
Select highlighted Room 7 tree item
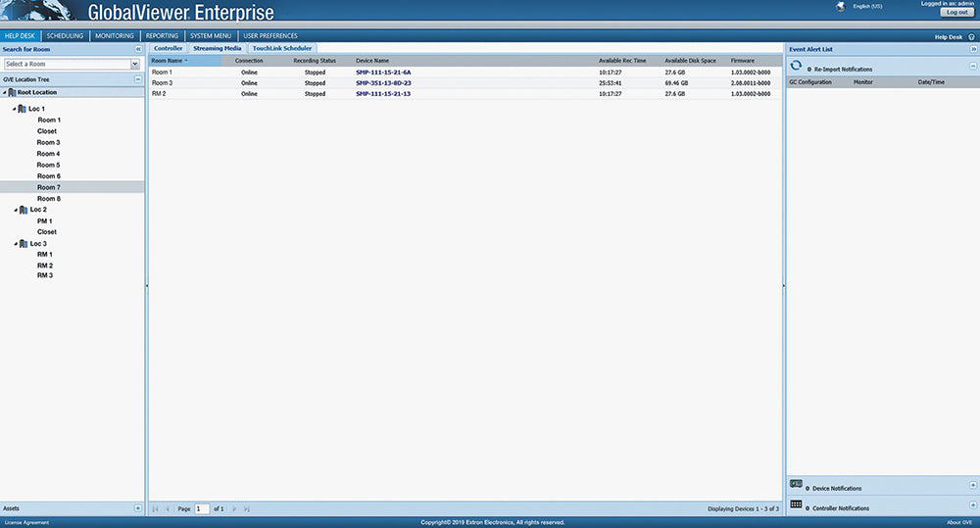coord(72,187)
